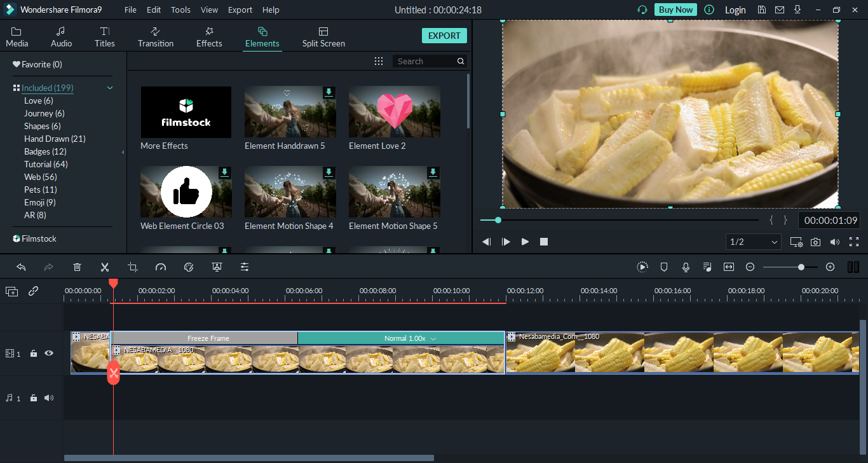868x463 pixels.
Task: Click the EXPORT button
Action: click(444, 36)
